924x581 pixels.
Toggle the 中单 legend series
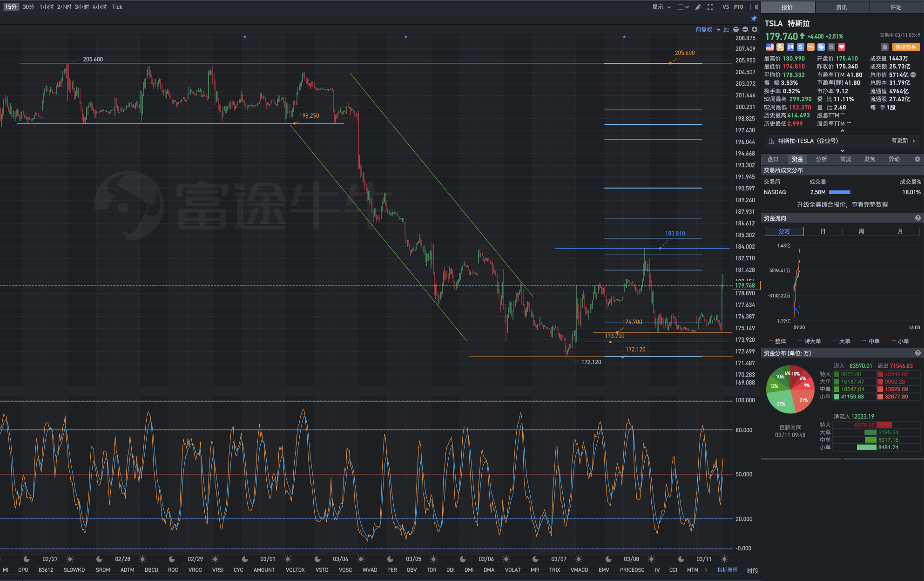coord(871,341)
